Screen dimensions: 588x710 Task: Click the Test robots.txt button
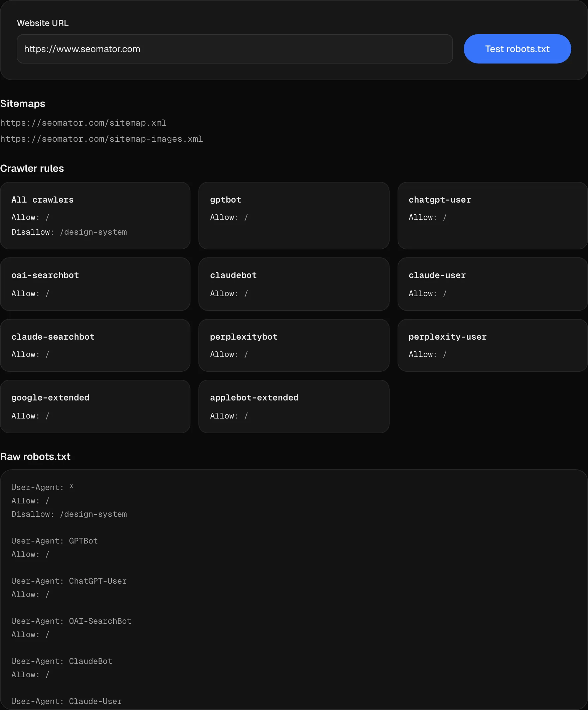tap(517, 49)
